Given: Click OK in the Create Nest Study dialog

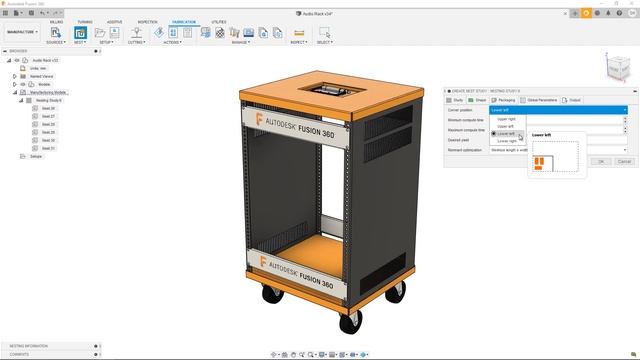Looking at the screenshot, I should tap(601, 162).
